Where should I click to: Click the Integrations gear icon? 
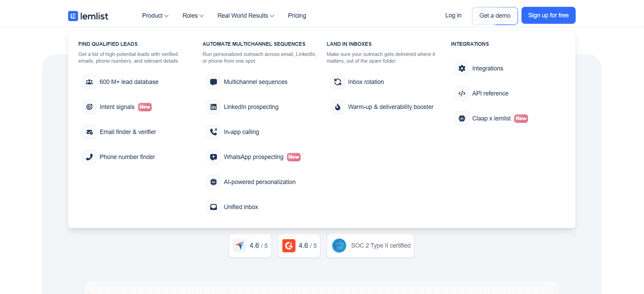(462, 68)
